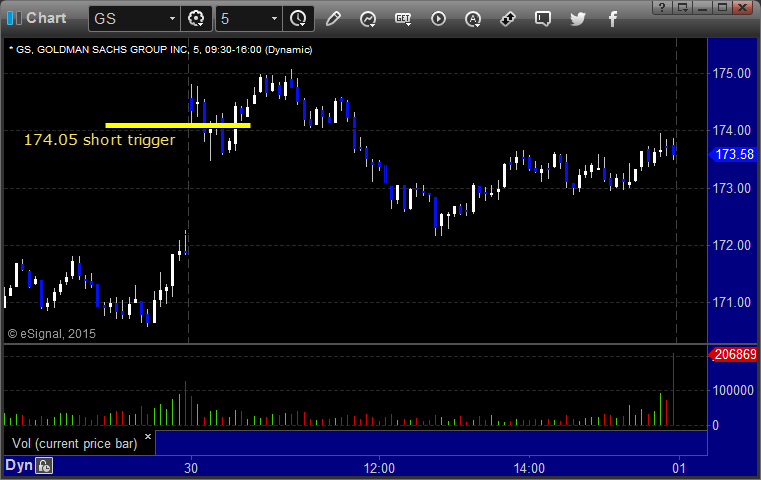
Task: Open the studies chart icon
Action: pos(368,19)
